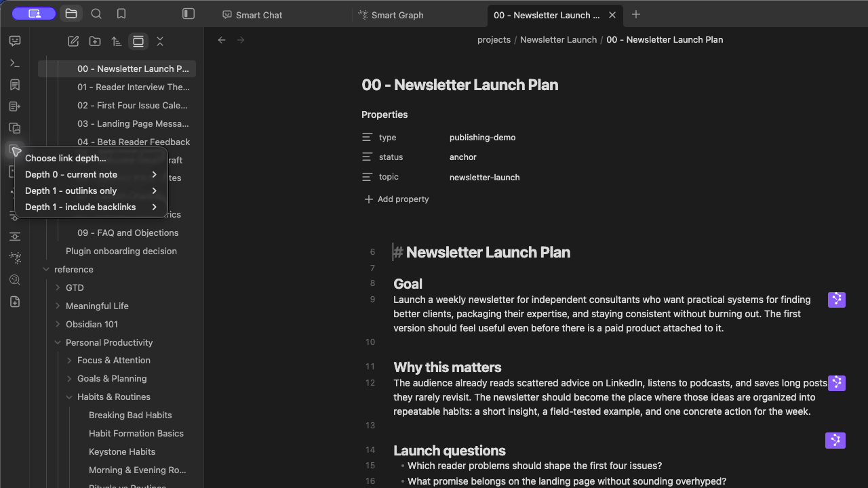
Task: Click the terminal prompt ribbon icon
Action: (15, 63)
